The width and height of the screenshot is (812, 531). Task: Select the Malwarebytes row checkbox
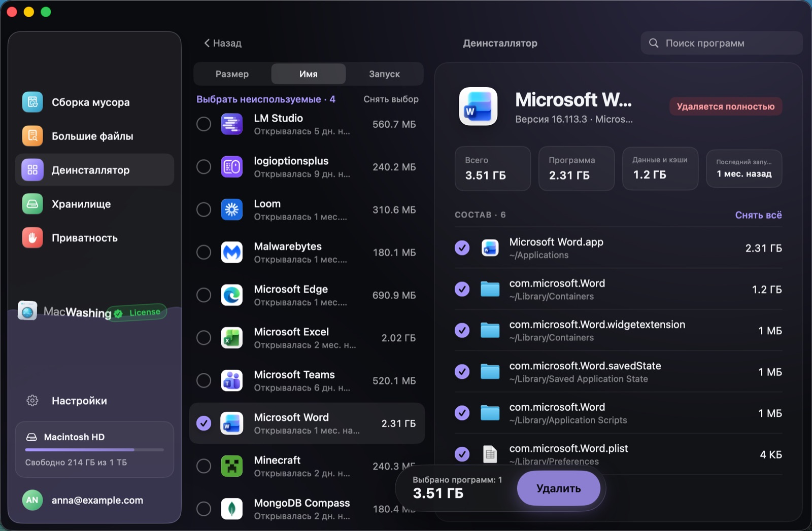pos(204,252)
